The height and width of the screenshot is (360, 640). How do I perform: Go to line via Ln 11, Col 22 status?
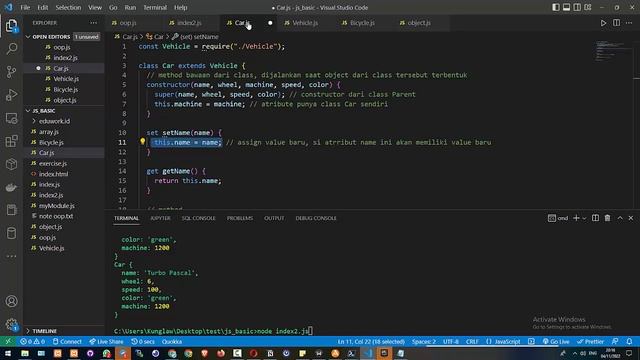coord(371,341)
